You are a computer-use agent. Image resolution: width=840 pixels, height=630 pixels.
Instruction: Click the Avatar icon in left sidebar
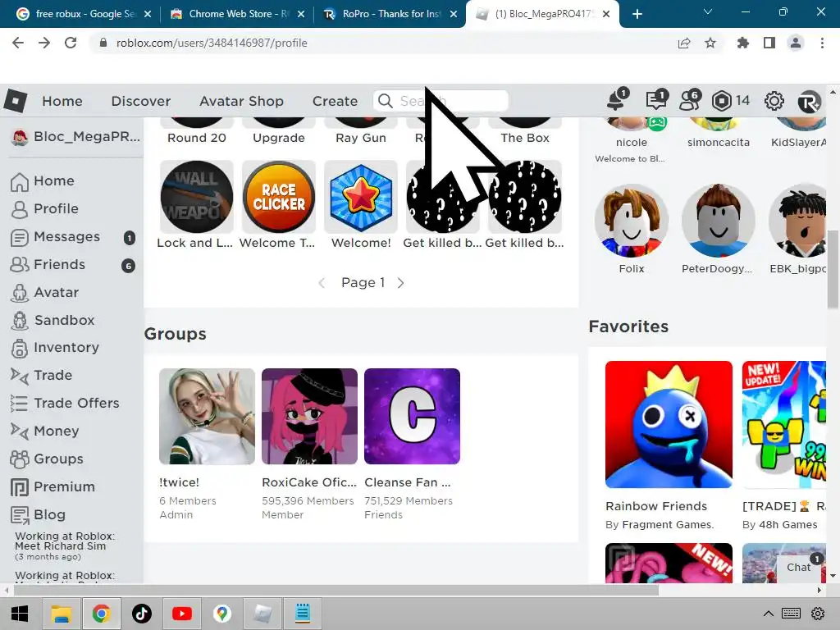[20, 293]
